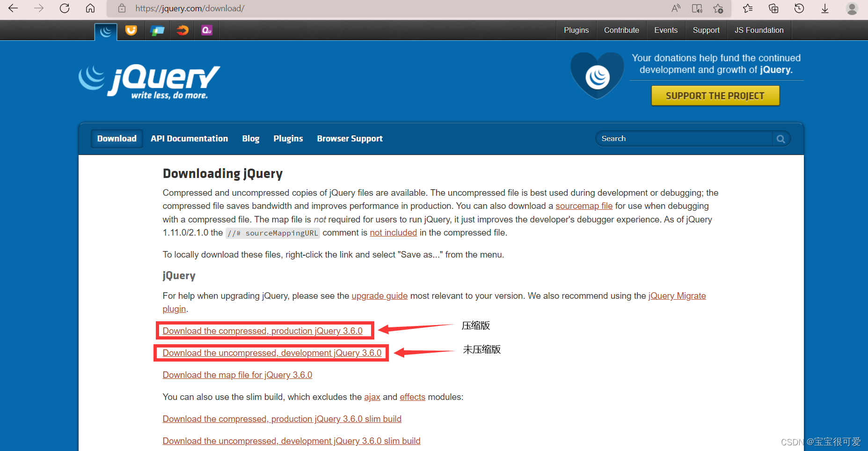868x451 pixels.
Task: Open Plugins in the blue navigation bar
Action: pyautogui.click(x=288, y=139)
